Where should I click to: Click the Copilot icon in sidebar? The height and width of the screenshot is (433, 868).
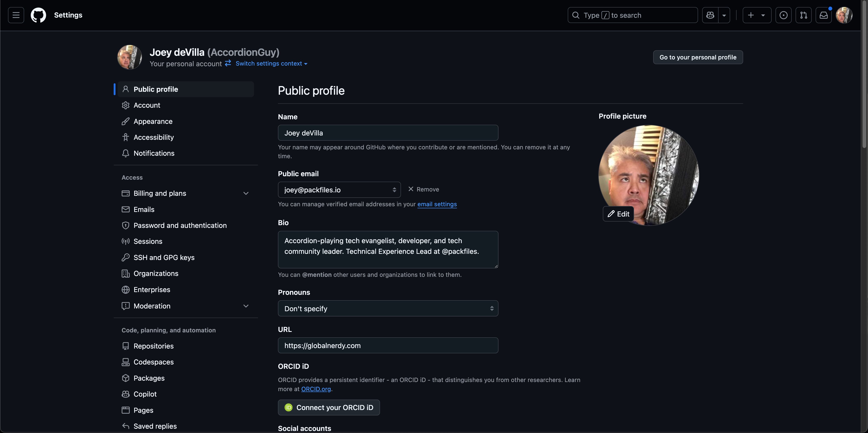(125, 394)
